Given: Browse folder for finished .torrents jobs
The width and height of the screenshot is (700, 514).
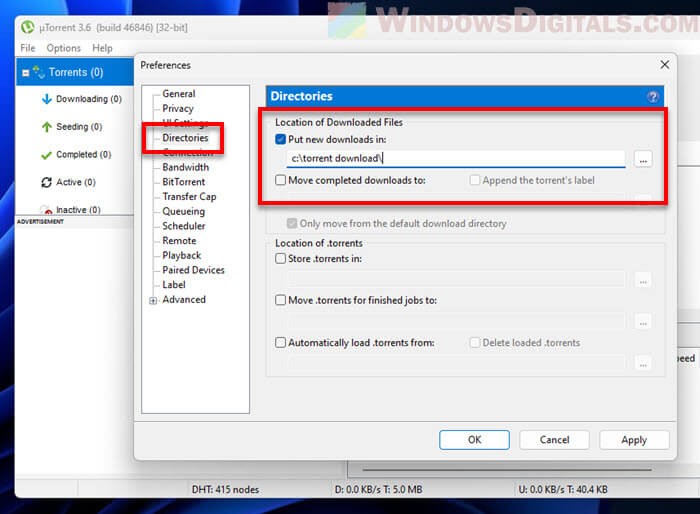Looking at the screenshot, I should coord(643,322).
